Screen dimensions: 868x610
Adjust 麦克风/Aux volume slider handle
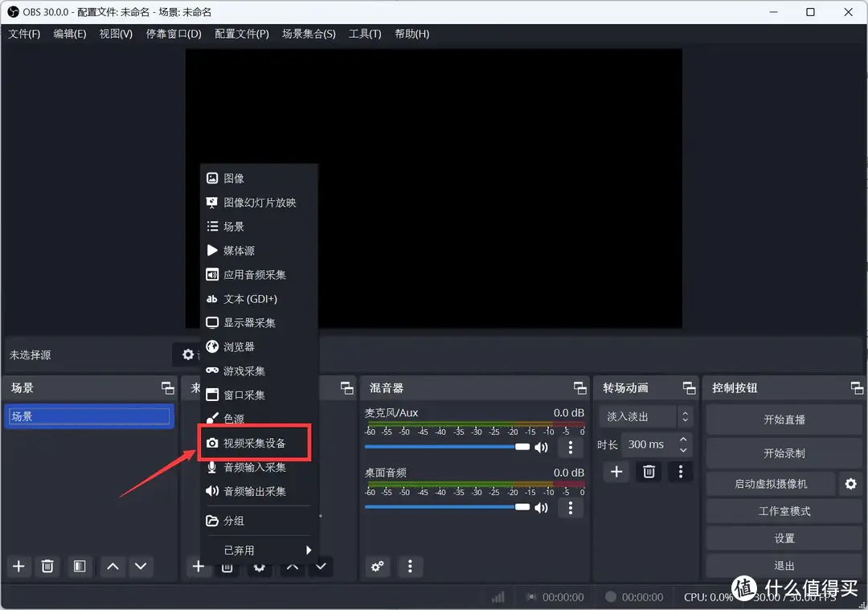(x=522, y=447)
